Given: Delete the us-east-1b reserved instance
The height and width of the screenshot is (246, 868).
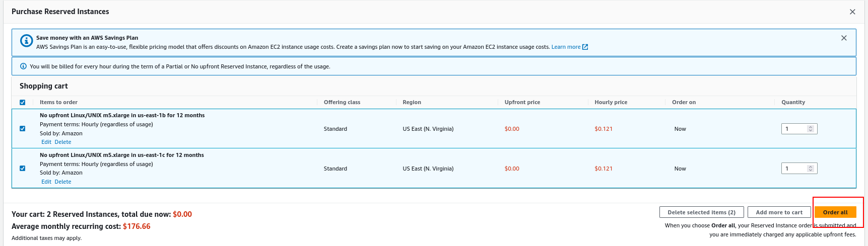Looking at the screenshot, I should pos(63,142).
